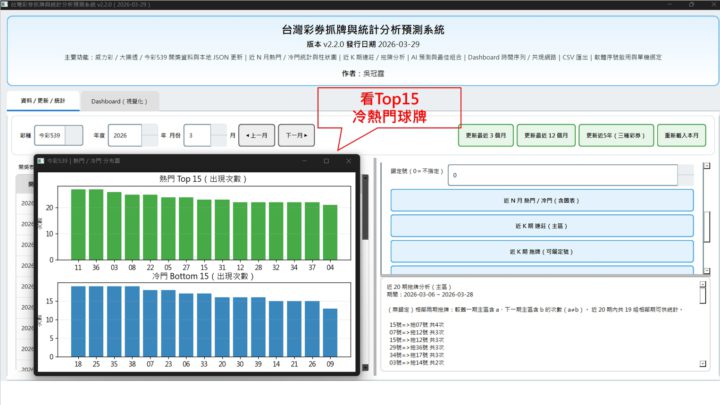Click the 月份 month spinner arrows
Image resolution: width=720 pixels, height=405 pixels.
(x=222, y=134)
